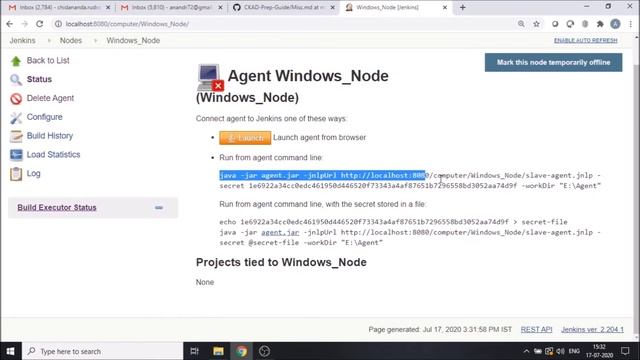Click the Delete Agent prohibition icon
This screenshot has width=640, height=360.
tap(16, 98)
